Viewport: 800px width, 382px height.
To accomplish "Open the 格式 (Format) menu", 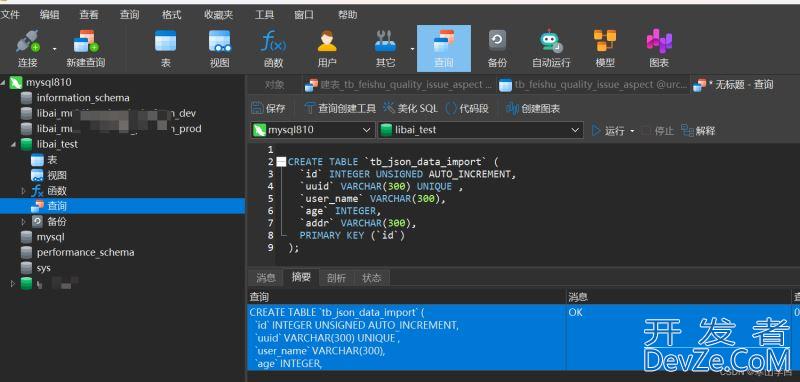I will click(171, 15).
